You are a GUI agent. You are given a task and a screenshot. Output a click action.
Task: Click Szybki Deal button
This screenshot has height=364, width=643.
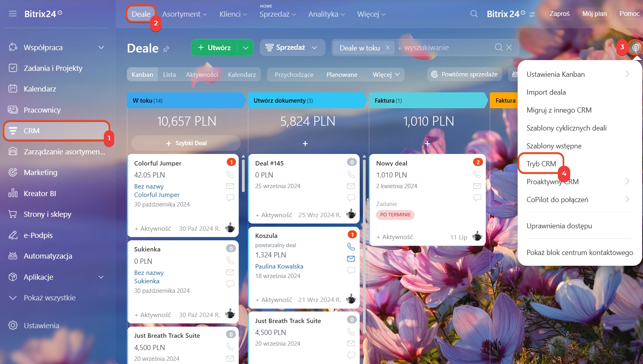pos(186,143)
